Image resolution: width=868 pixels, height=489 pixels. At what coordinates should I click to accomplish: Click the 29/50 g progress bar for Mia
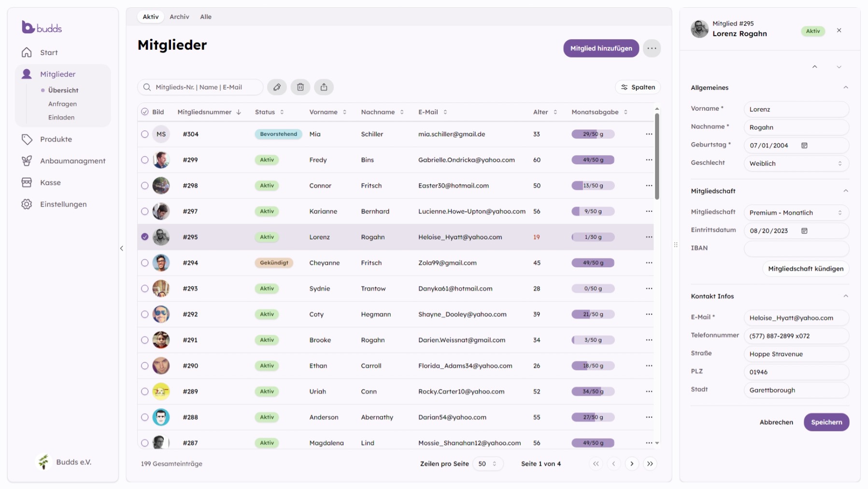(x=593, y=134)
